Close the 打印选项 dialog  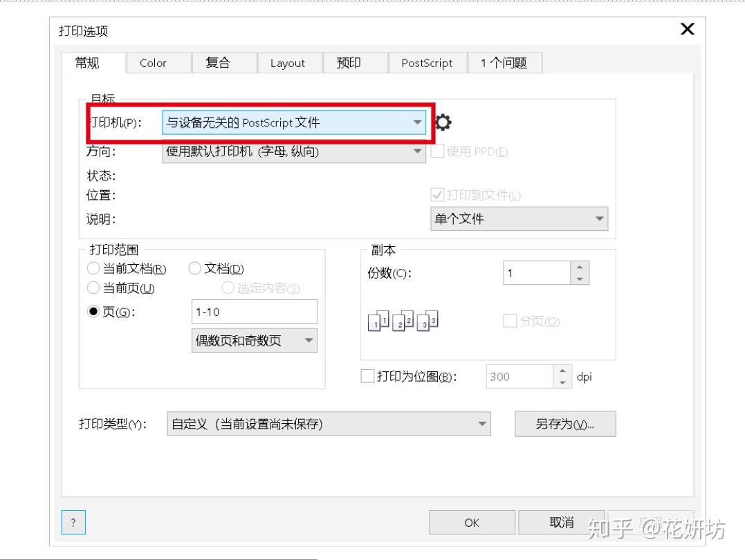tap(687, 29)
